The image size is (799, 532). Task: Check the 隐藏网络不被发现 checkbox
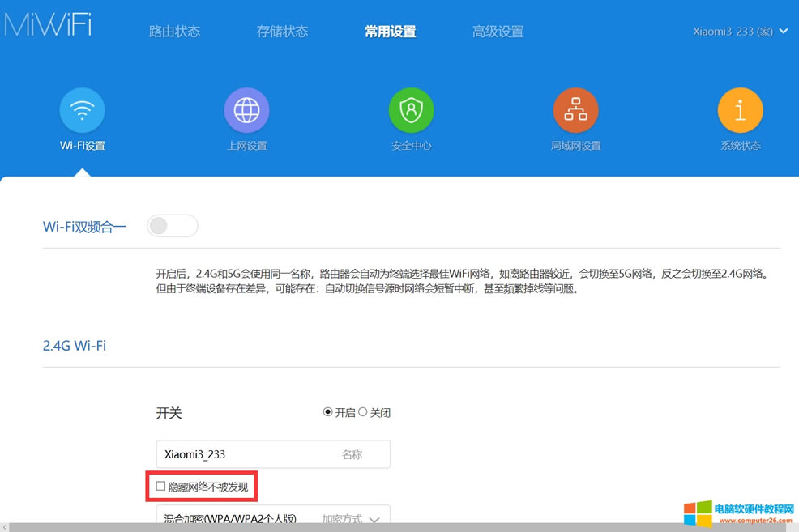161,487
